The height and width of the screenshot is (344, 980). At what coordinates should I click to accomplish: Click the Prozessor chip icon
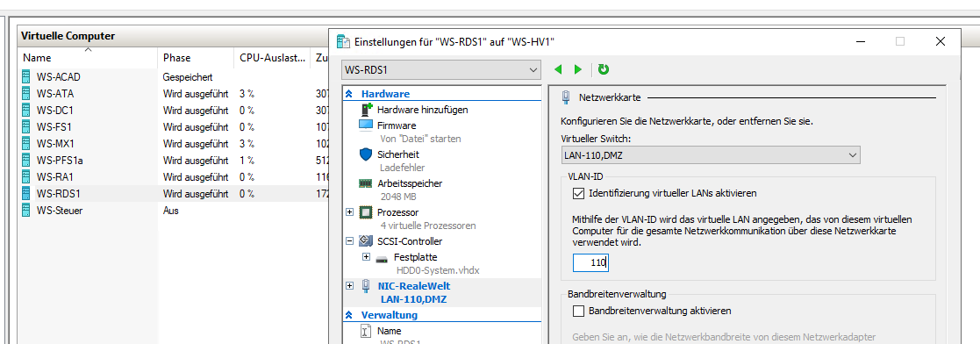coord(366,212)
